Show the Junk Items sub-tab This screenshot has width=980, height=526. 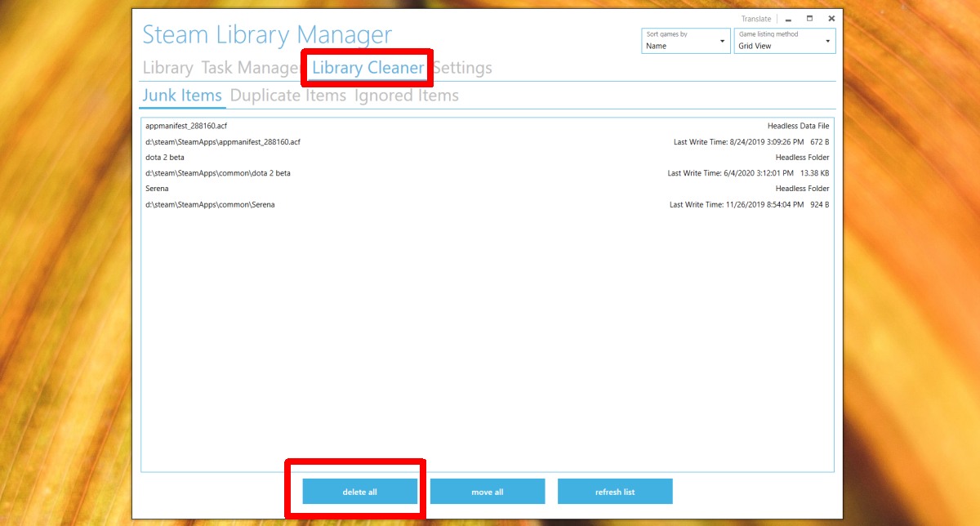click(x=182, y=96)
